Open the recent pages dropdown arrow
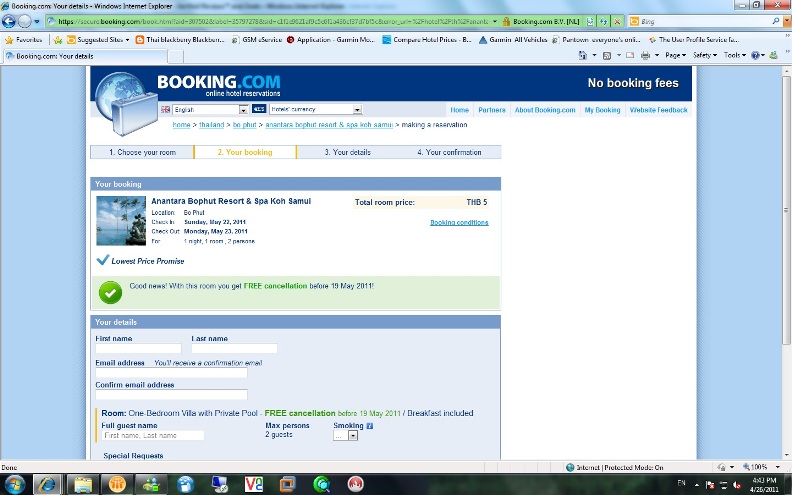792x495 pixels. (x=37, y=22)
